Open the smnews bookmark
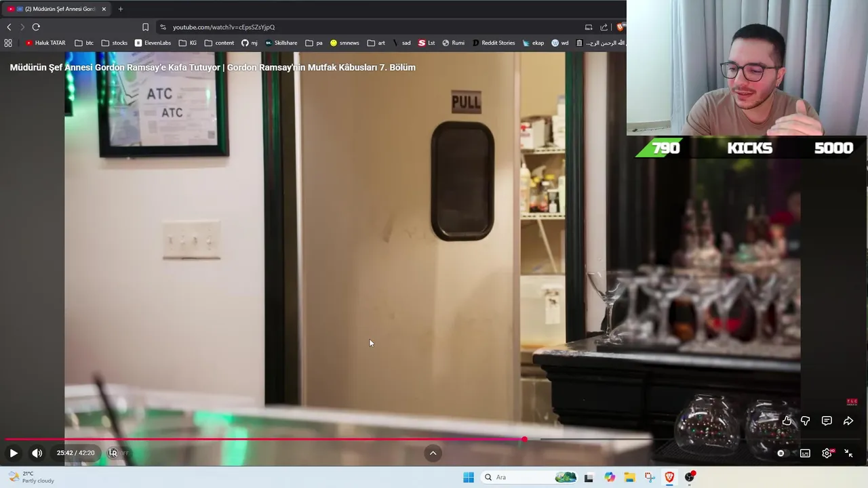 pyautogui.click(x=344, y=43)
